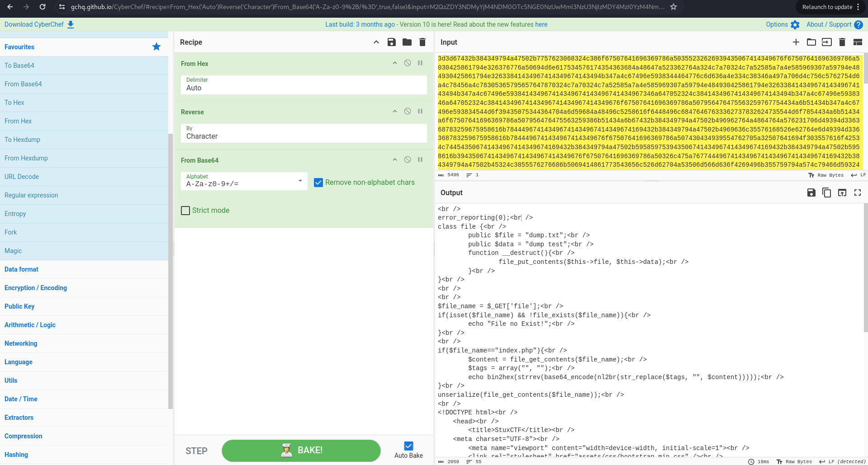The image size is (868, 465).
Task: Expand Networking category
Action: tap(84, 343)
